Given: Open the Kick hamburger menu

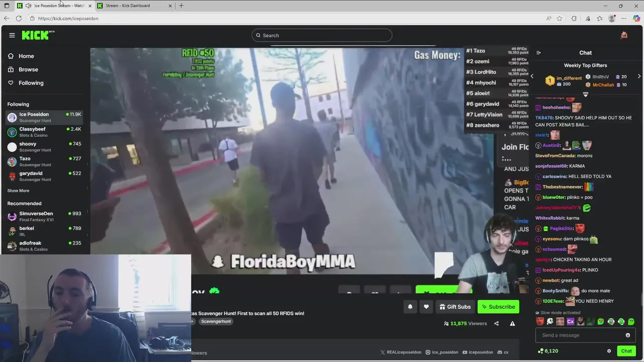Looking at the screenshot, I should (x=12, y=35).
